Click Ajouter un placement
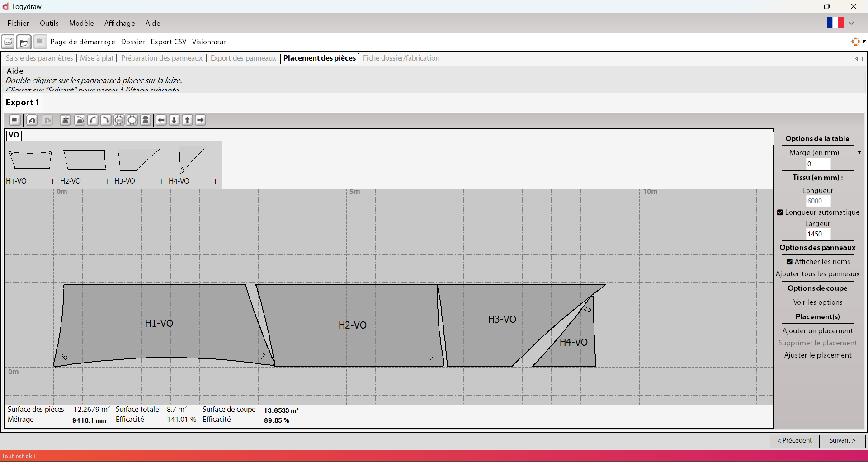Viewport: 868px width, 462px height. (818, 331)
